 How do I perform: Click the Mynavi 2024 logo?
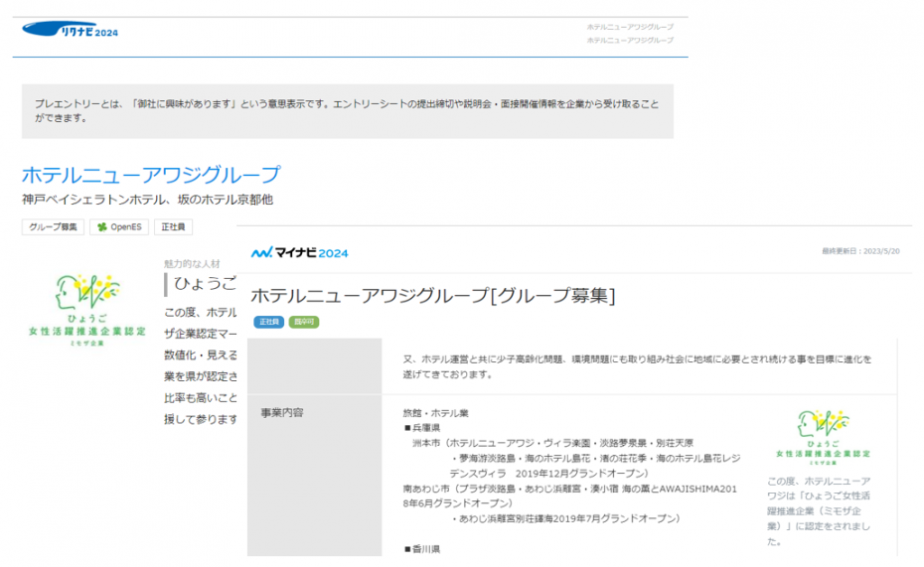[x=299, y=253]
